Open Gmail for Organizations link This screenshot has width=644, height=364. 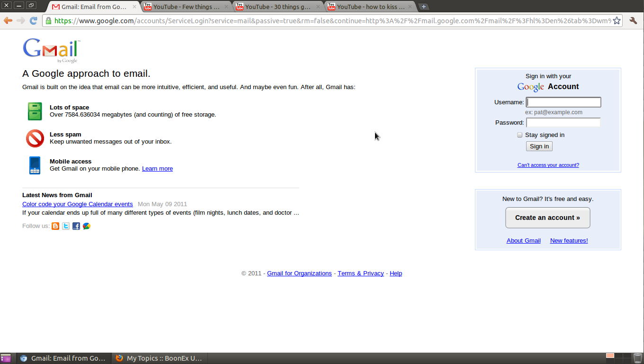tap(299, 273)
